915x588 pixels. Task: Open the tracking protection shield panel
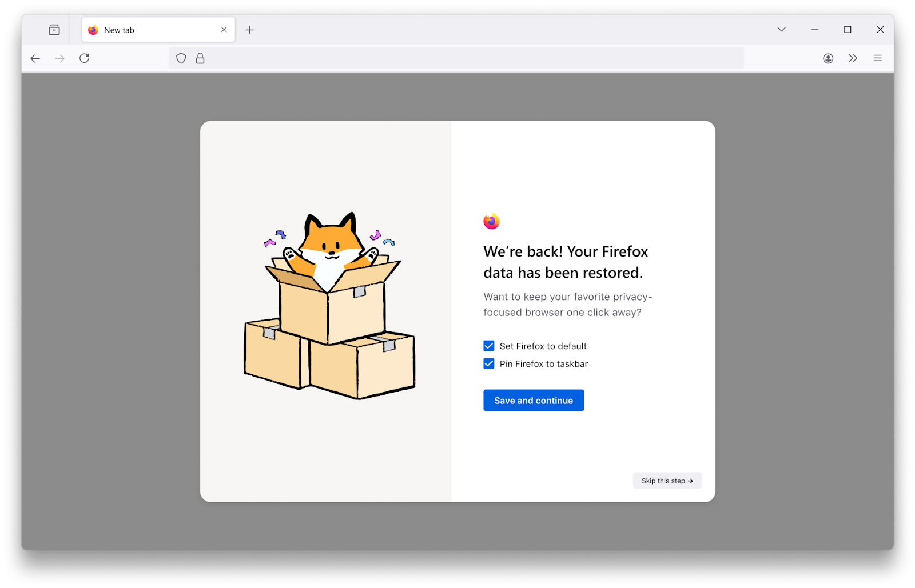point(181,58)
